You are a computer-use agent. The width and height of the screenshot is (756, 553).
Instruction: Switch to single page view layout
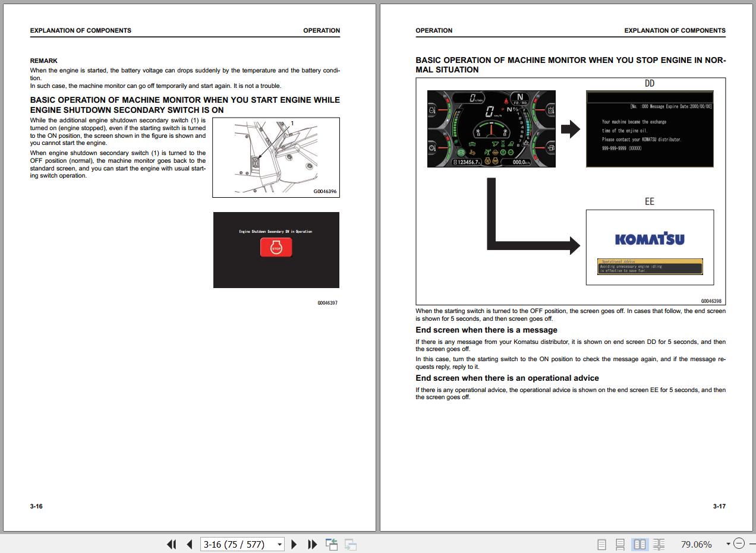click(601, 544)
